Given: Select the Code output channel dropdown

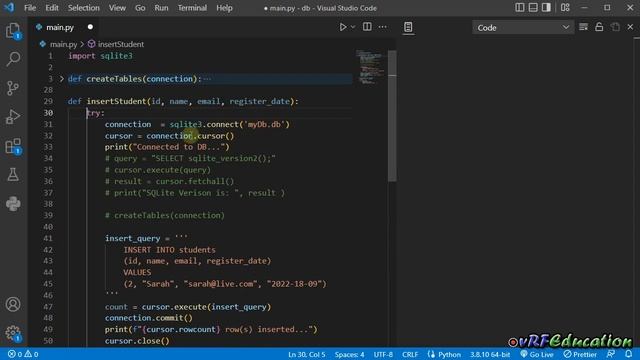Looking at the screenshot, I should pyautogui.click(x=523, y=27).
